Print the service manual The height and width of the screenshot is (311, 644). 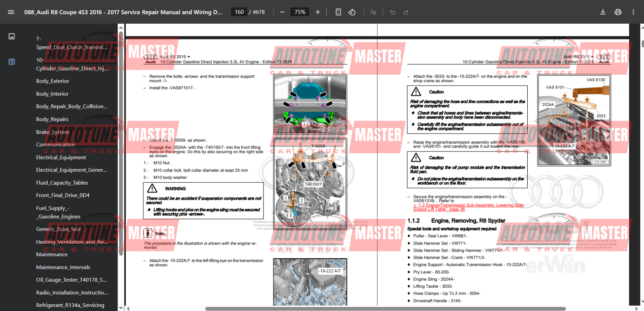[x=618, y=12]
